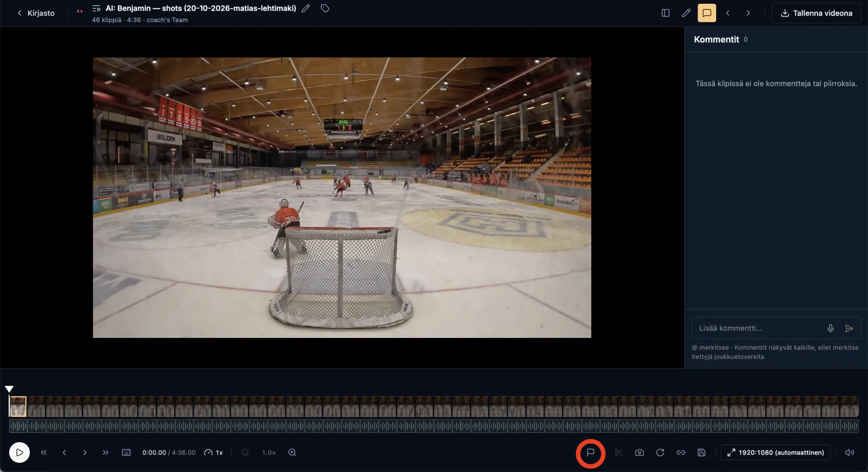Click the audio waveform strip
Screen dimensions: 868x472
tap(434, 426)
